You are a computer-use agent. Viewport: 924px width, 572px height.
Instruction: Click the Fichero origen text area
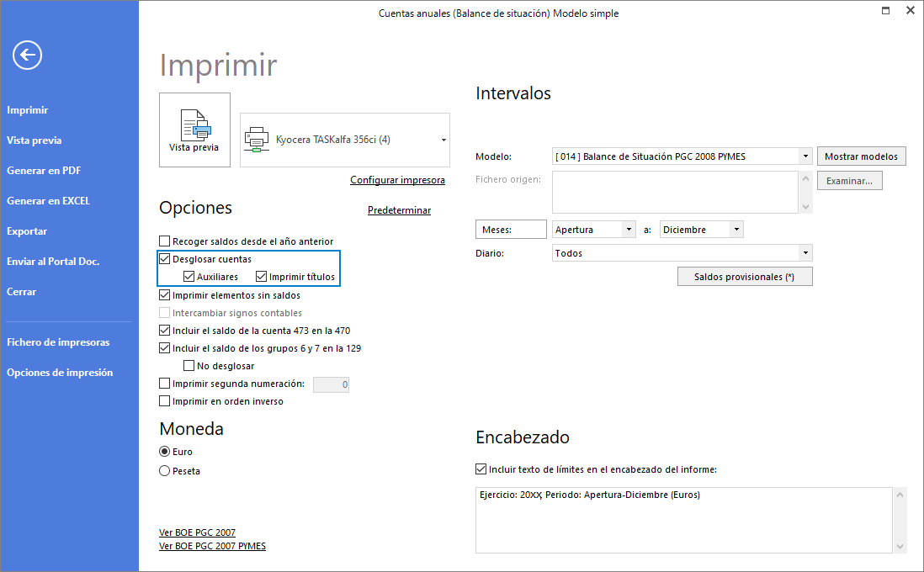(675, 193)
